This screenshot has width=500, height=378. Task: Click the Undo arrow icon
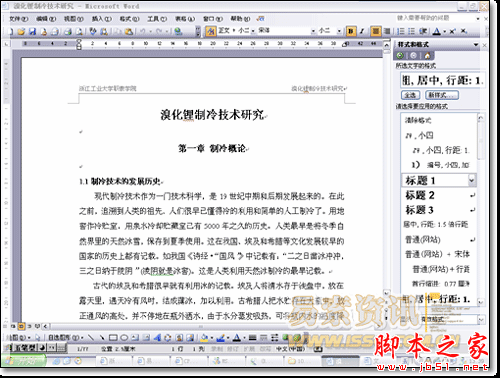(x=143, y=31)
